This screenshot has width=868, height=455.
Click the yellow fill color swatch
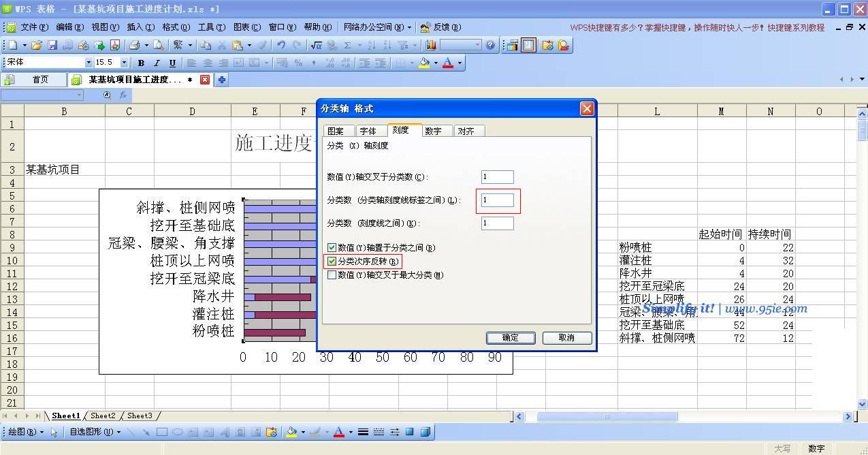tap(425, 63)
